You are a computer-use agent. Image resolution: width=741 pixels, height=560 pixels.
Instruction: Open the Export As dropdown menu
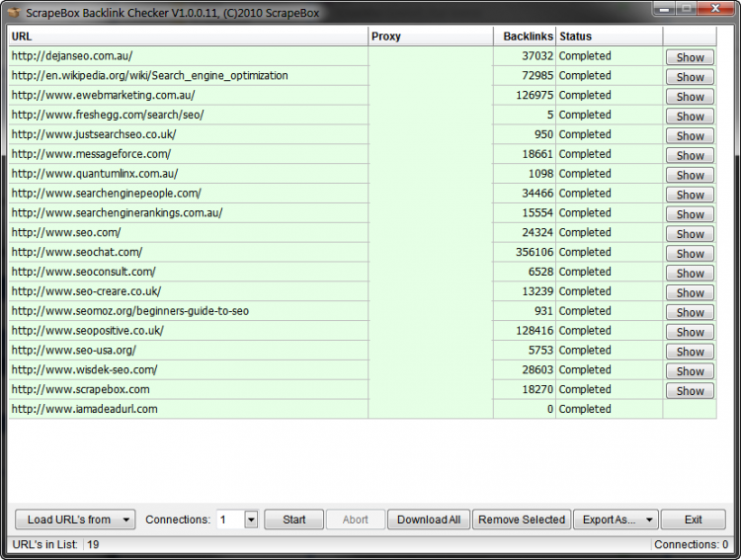(x=618, y=520)
